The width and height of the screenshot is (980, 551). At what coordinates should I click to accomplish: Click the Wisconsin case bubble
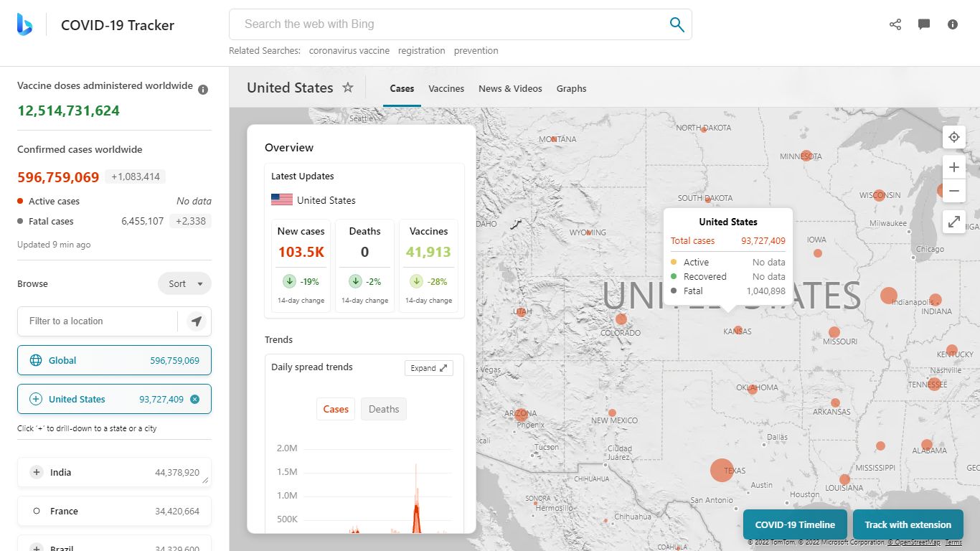[879, 195]
